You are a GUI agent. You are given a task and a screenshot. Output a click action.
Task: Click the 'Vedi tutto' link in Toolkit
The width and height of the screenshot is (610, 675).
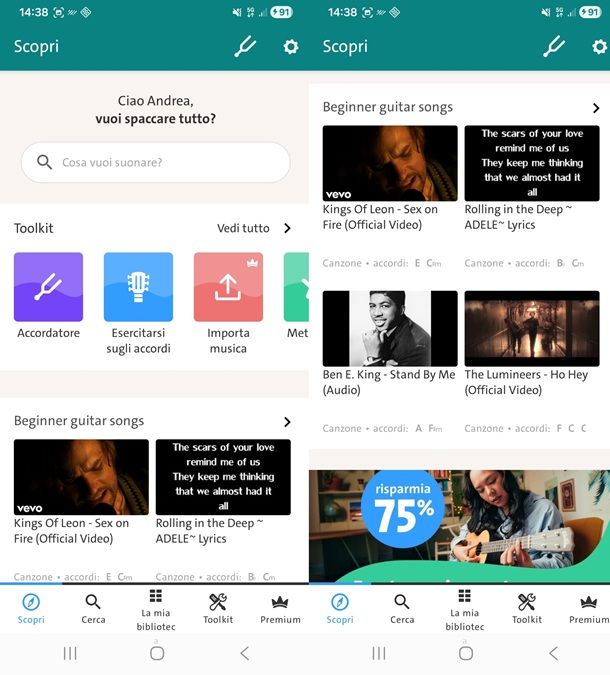point(243,228)
